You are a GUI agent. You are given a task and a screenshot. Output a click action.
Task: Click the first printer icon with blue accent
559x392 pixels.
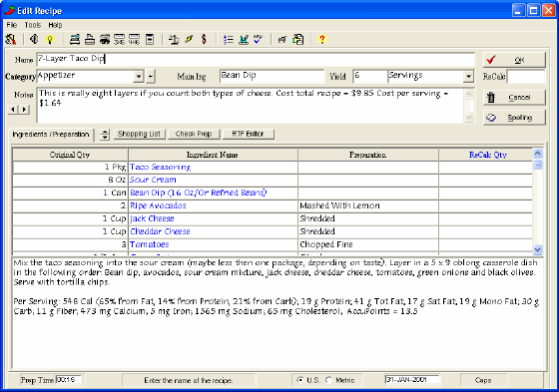pos(75,39)
